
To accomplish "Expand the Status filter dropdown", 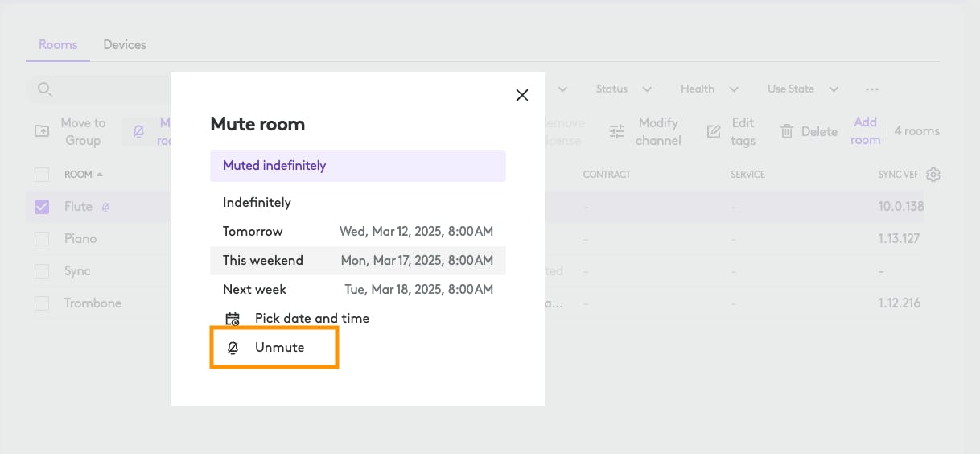I will [x=624, y=89].
